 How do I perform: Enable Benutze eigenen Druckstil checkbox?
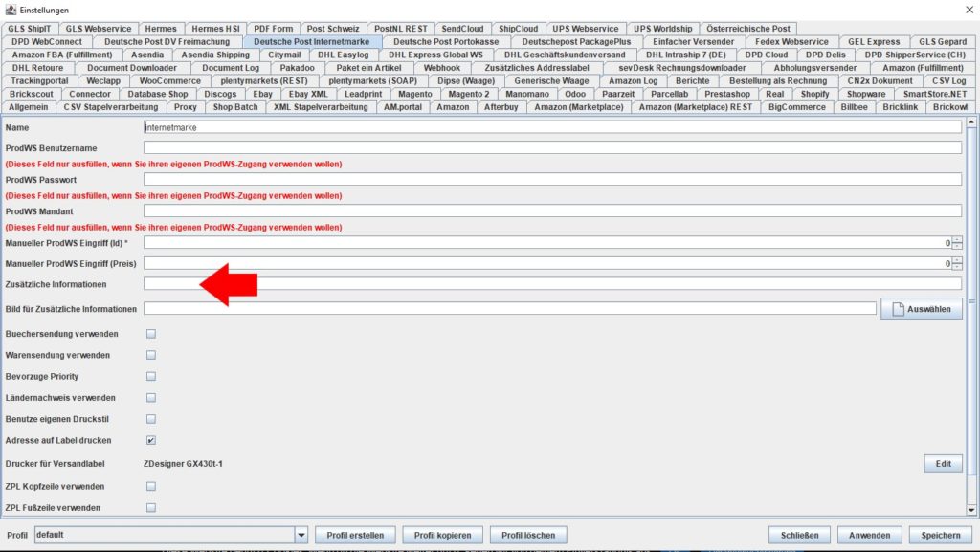151,419
